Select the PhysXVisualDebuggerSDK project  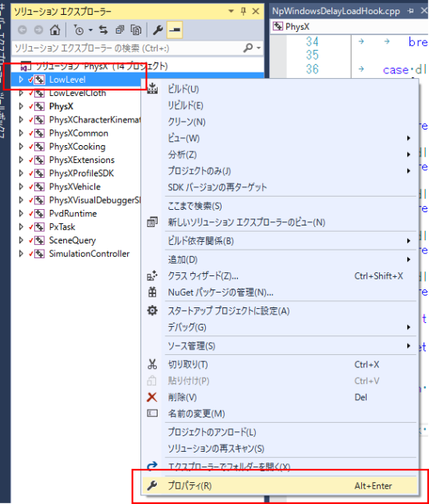(95, 200)
